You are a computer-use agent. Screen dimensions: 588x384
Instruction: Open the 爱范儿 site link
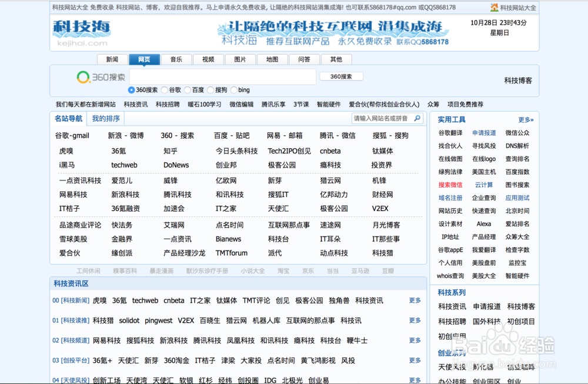click(x=122, y=181)
